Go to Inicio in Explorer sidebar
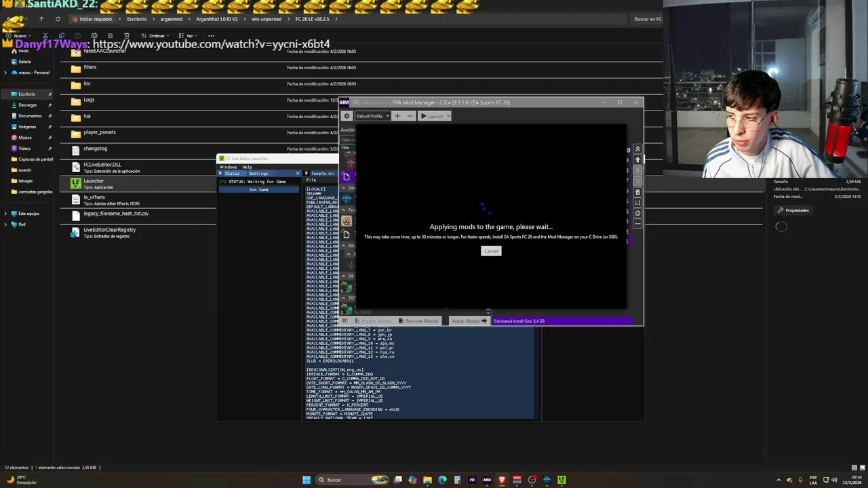 [x=23, y=51]
